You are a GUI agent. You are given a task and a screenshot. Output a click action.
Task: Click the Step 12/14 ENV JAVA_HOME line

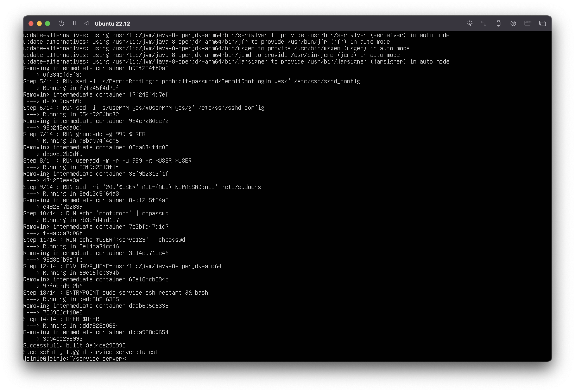(122, 266)
